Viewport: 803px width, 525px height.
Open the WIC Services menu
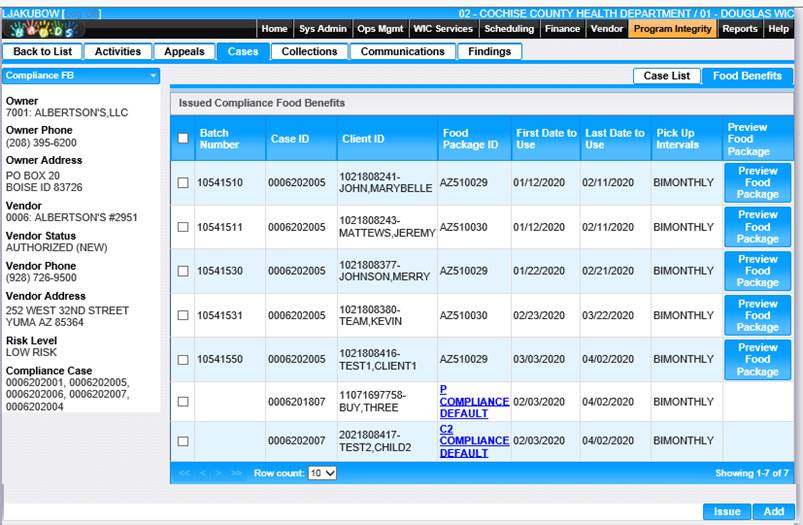pos(443,29)
